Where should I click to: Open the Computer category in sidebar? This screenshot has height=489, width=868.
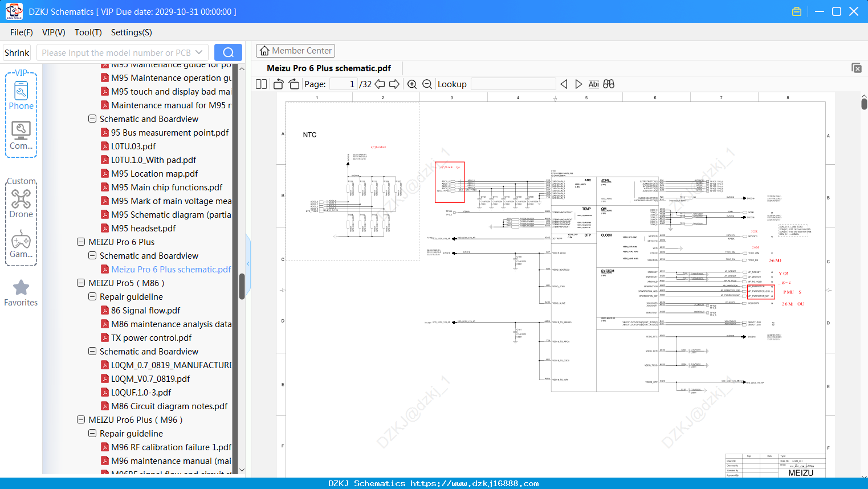point(21,136)
